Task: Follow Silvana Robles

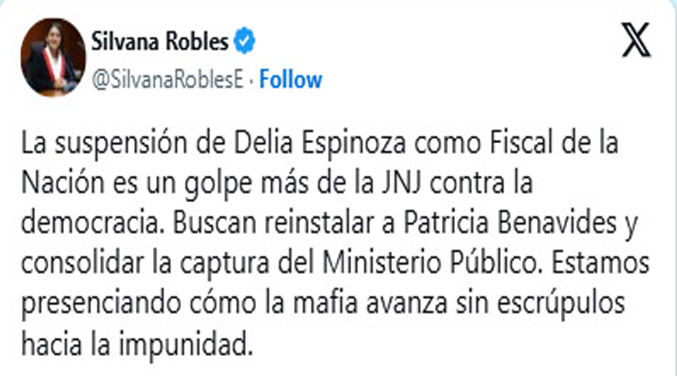Action: click(291, 79)
